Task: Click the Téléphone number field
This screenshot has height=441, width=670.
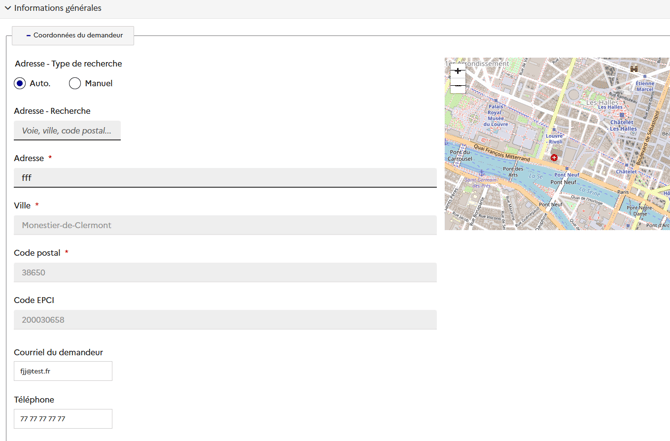Action: (63, 419)
